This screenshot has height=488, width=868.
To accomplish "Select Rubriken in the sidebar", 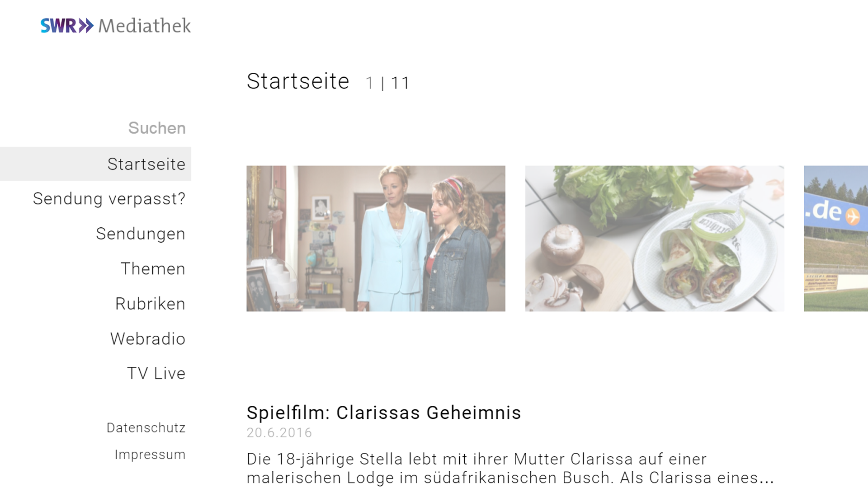I will [150, 304].
